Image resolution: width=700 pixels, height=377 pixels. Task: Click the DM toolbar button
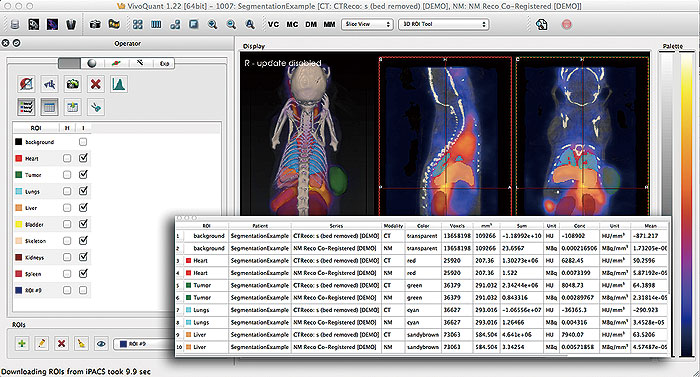click(311, 24)
